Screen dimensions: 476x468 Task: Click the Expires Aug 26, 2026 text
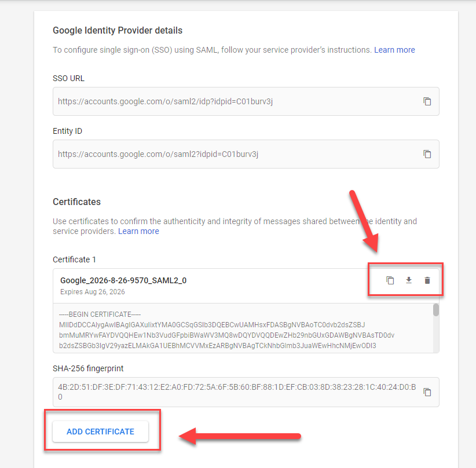click(x=93, y=292)
